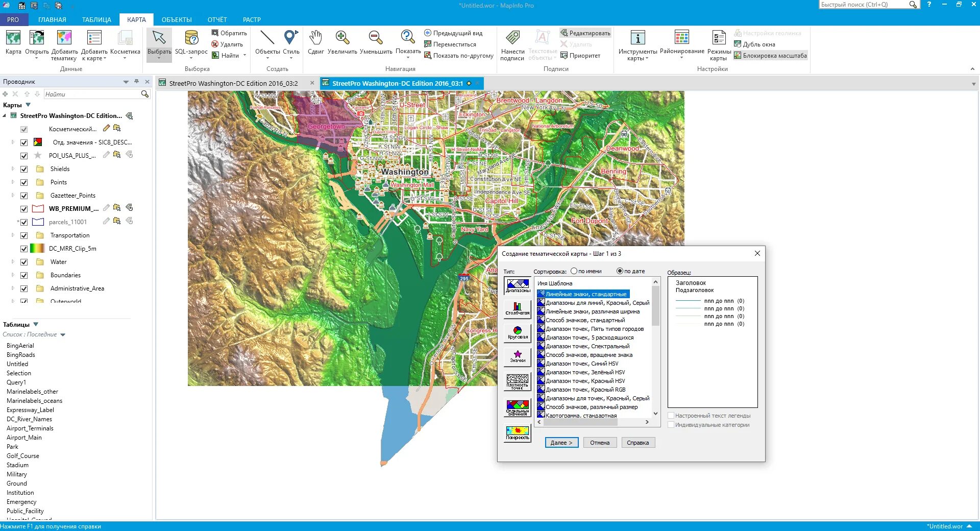Open the Найти dropdown arrow
Image resolution: width=980 pixels, height=531 pixels.
[x=245, y=56]
